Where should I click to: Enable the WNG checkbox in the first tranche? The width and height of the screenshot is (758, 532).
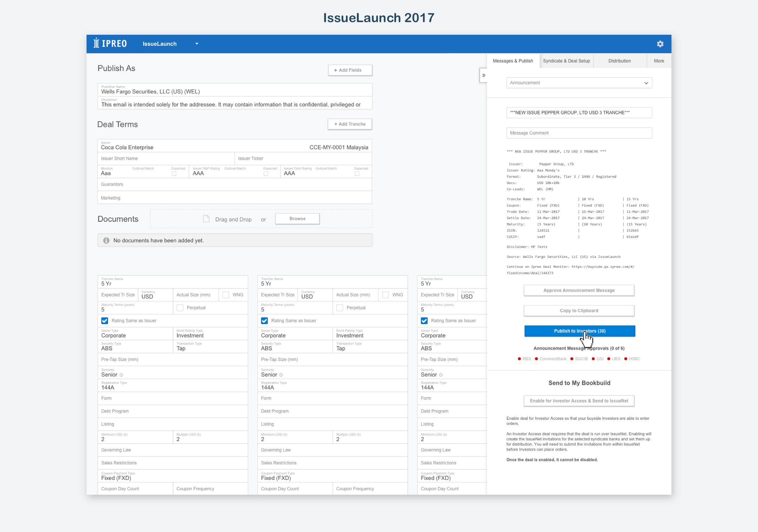click(226, 295)
